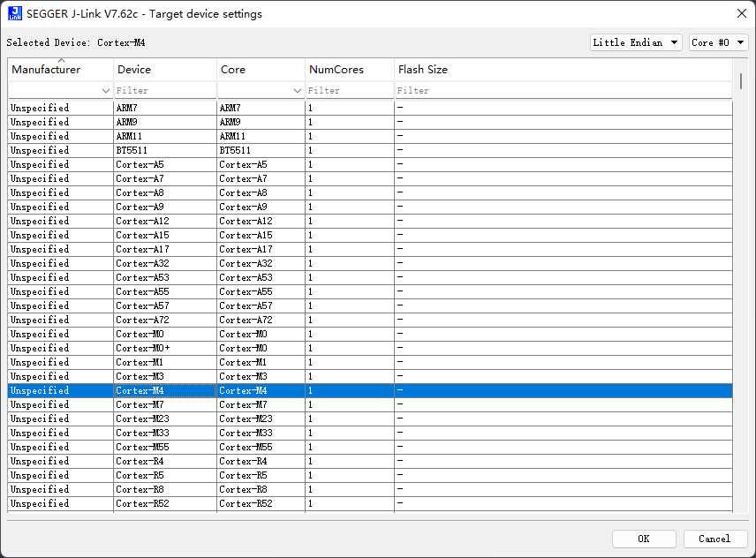Click the Flash Size filter field
756x558 pixels.
pyautogui.click(x=563, y=90)
